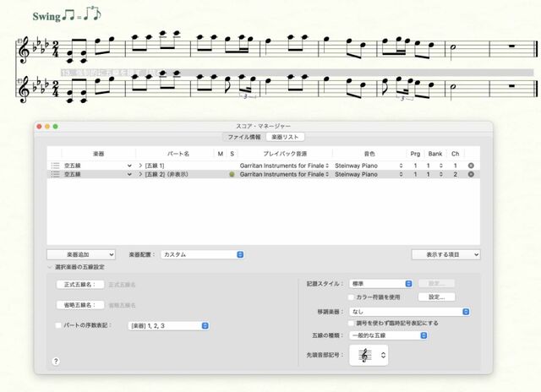Click the 省略五線名 placeholder text field

click(122, 305)
